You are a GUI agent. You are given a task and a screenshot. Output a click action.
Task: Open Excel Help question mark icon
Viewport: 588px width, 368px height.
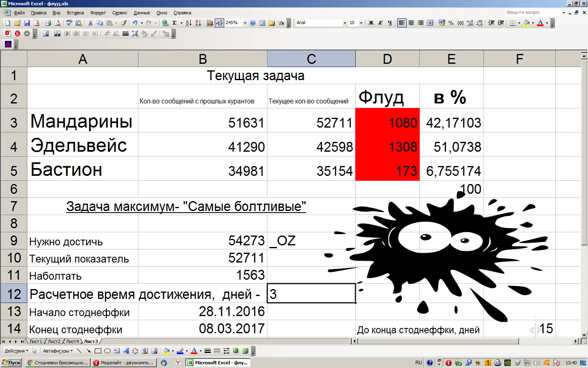pyautogui.click(x=253, y=23)
